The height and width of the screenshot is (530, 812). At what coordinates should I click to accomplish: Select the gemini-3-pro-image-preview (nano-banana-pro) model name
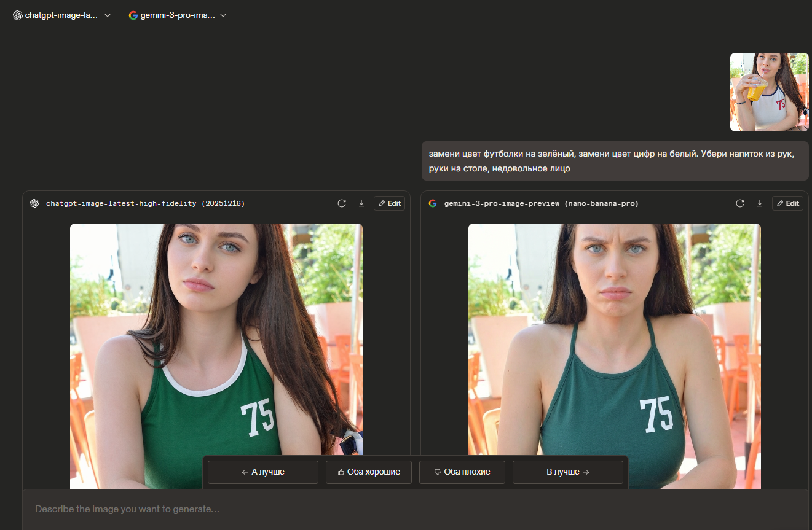click(x=542, y=203)
